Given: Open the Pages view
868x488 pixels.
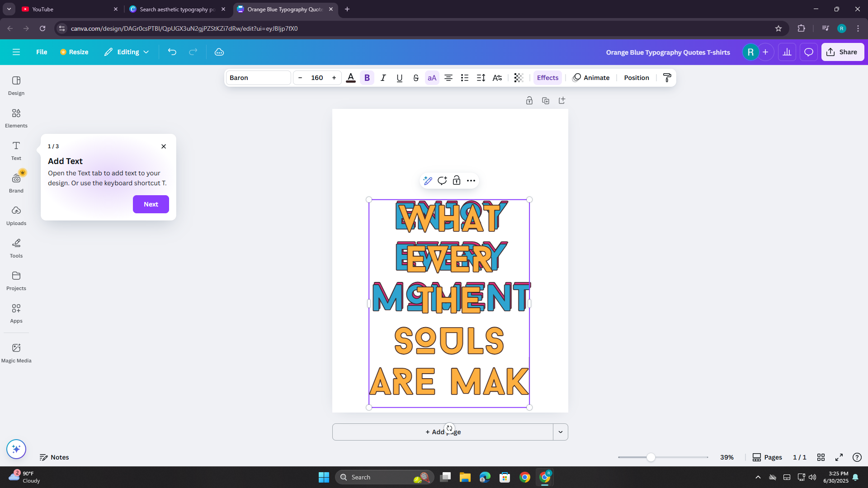Looking at the screenshot, I should (767, 457).
